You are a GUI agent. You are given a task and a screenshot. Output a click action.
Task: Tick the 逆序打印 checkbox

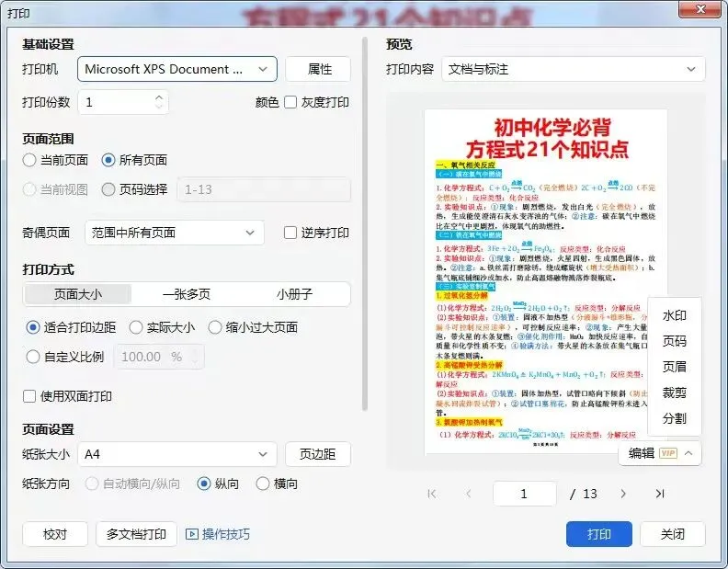pos(290,233)
